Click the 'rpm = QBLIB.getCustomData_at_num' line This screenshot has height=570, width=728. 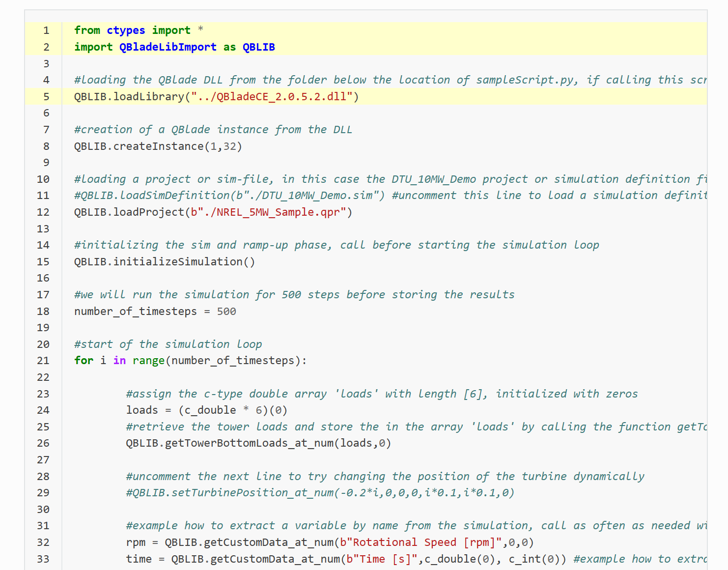[x=330, y=542]
